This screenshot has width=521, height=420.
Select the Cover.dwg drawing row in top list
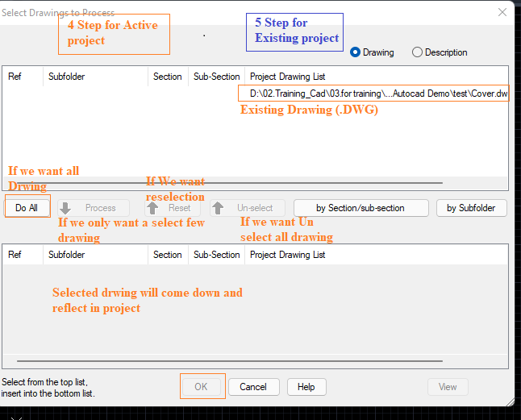click(255, 94)
